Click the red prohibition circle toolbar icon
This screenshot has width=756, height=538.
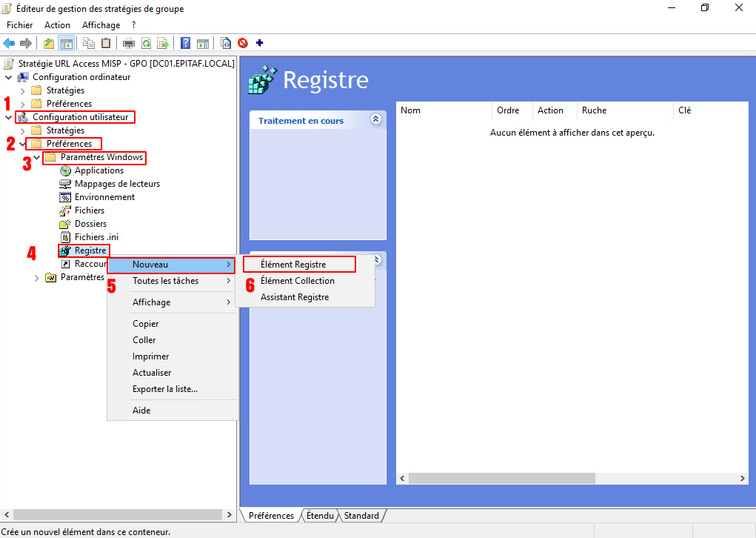click(x=242, y=43)
